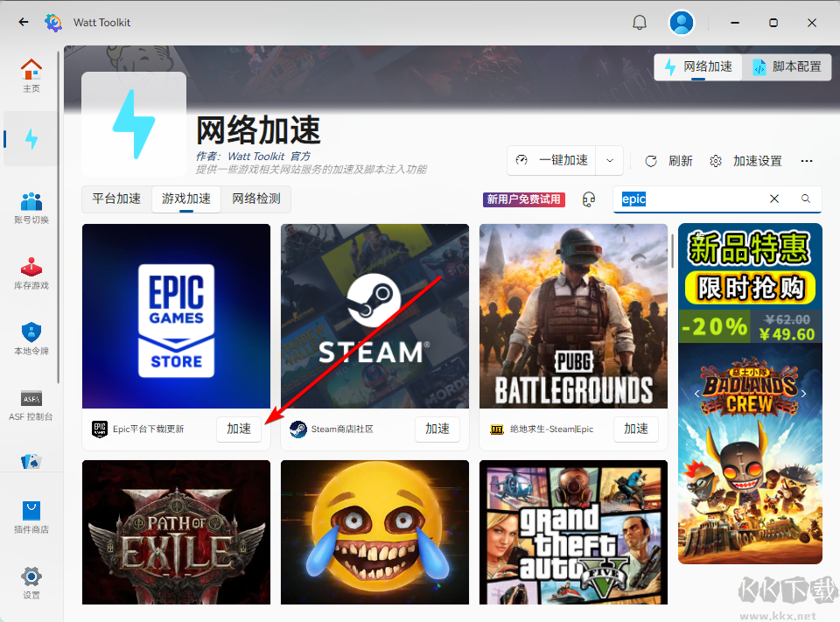Select the 平台加速 tab
Image resolution: width=840 pixels, height=622 pixels.
point(116,199)
